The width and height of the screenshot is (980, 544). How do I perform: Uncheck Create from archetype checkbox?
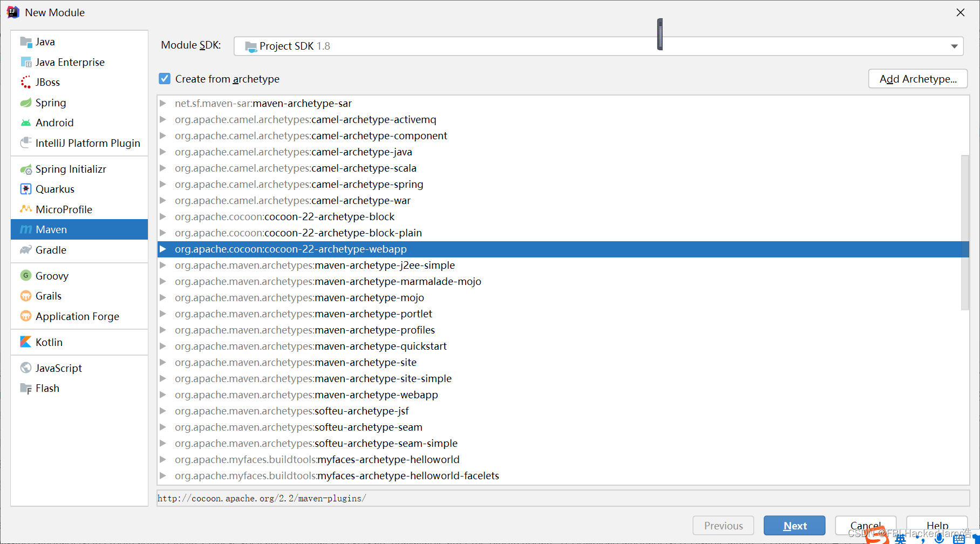(x=165, y=79)
